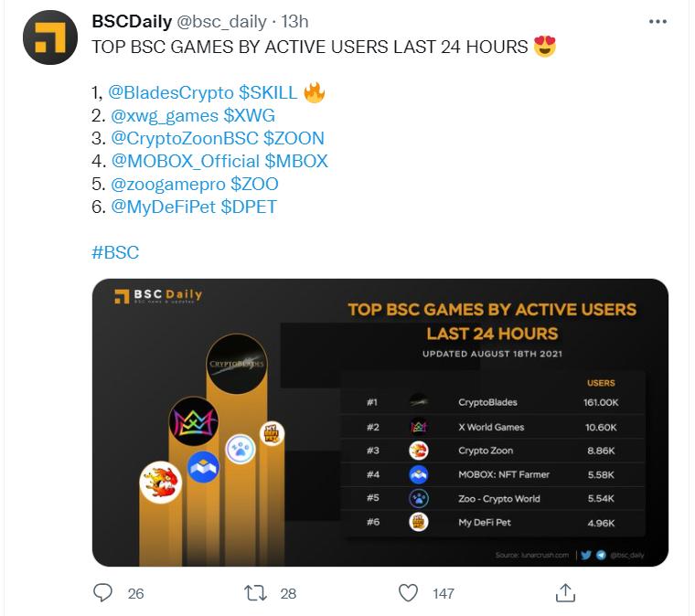Open the top BSC games infographic image
Screen dimensions: 695x616
[380, 422]
